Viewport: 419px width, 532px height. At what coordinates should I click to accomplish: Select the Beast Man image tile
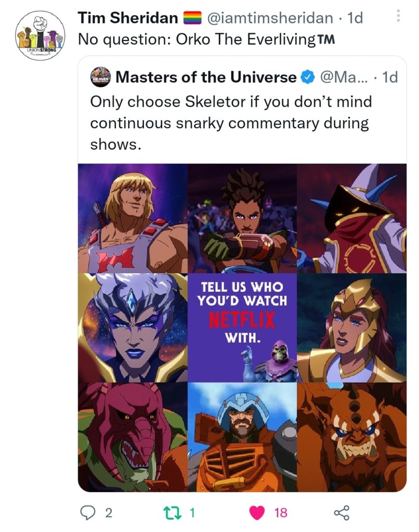pos(351,437)
